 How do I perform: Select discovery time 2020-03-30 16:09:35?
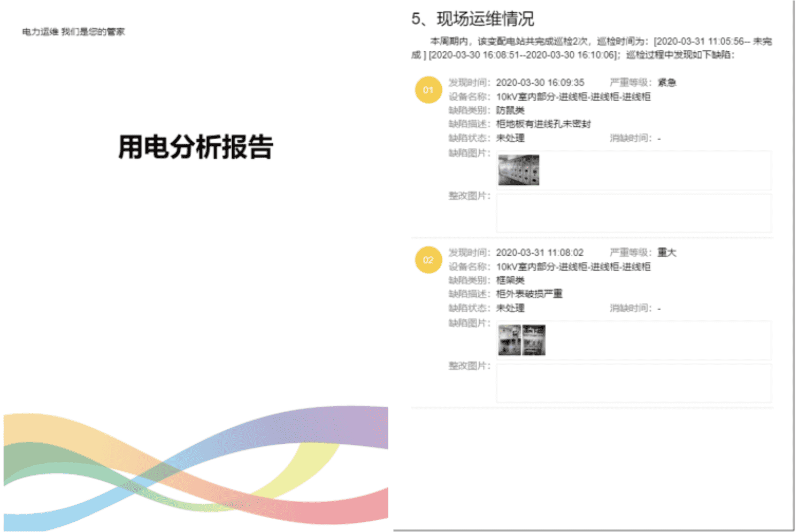tap(540, 82)
